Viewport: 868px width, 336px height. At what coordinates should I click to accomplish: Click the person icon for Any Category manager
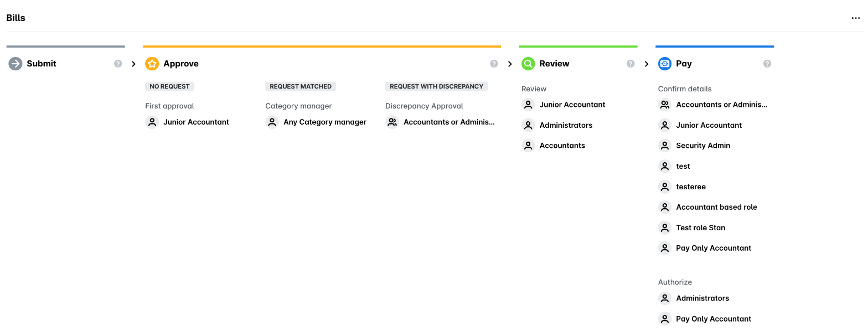pyautogui.click(x=272, y=122)
